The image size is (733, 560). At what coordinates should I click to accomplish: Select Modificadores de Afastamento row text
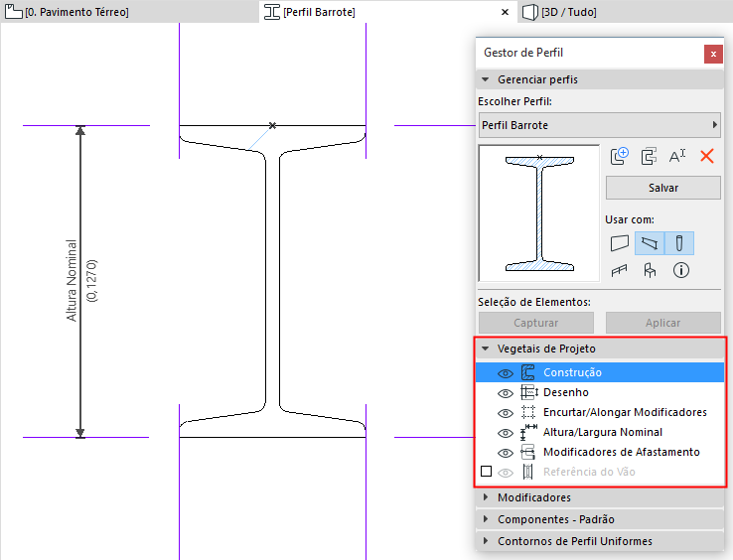tap(622, 452)
